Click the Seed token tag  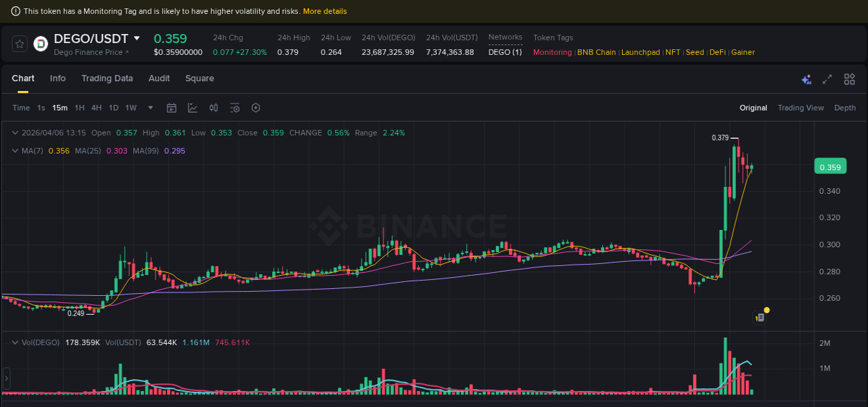695,52
